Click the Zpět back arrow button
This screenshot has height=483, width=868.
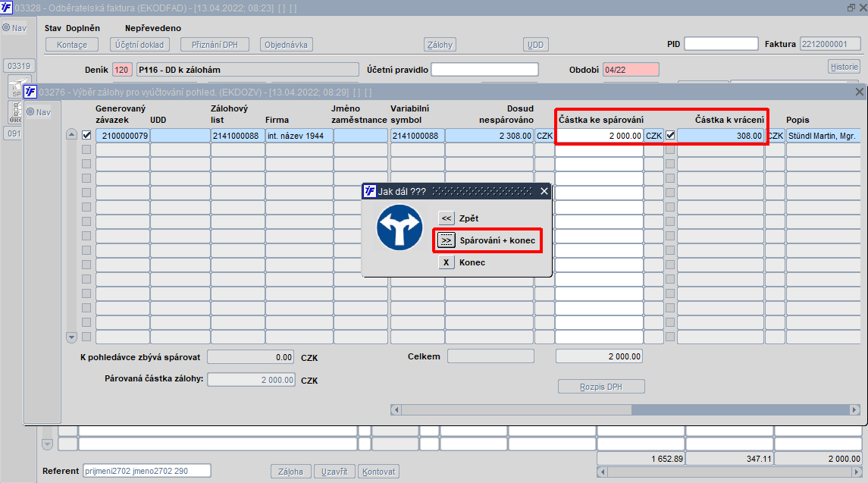[x=447, y=218]
